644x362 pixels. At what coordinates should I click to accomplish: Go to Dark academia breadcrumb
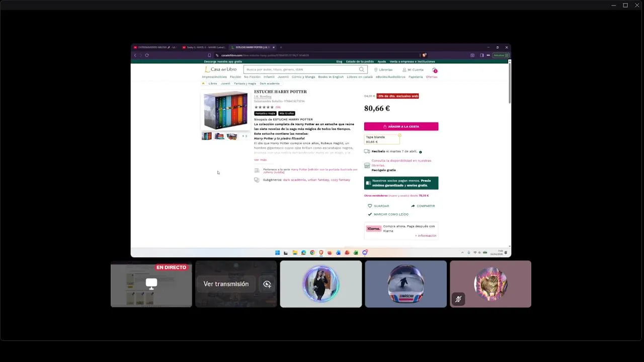(x=269, y=83)
